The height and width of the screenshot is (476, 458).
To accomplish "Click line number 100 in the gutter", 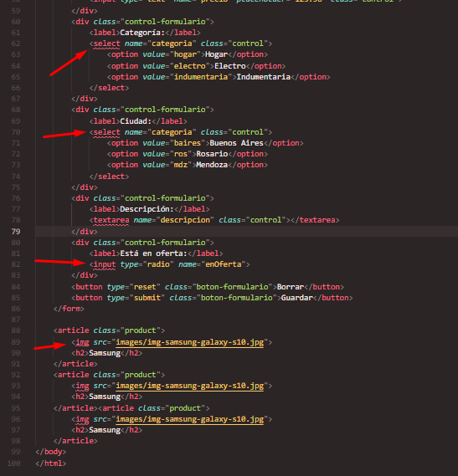I will [13, 463].
